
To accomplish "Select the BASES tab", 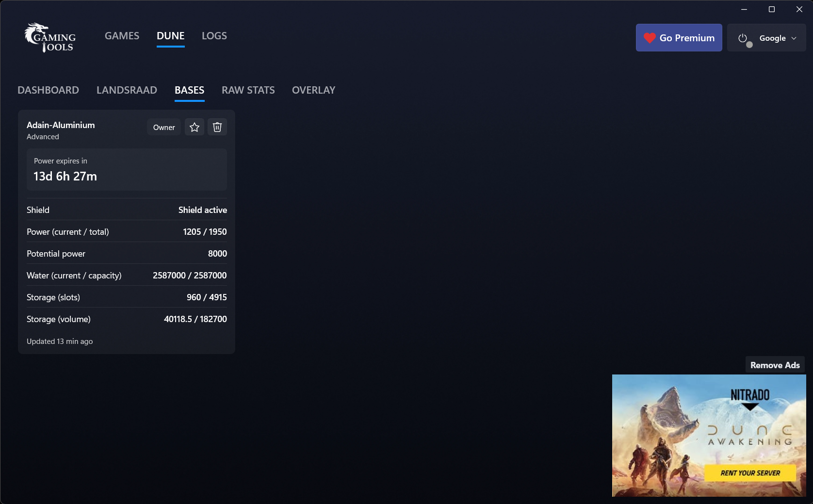I will (x=189, y=90).
